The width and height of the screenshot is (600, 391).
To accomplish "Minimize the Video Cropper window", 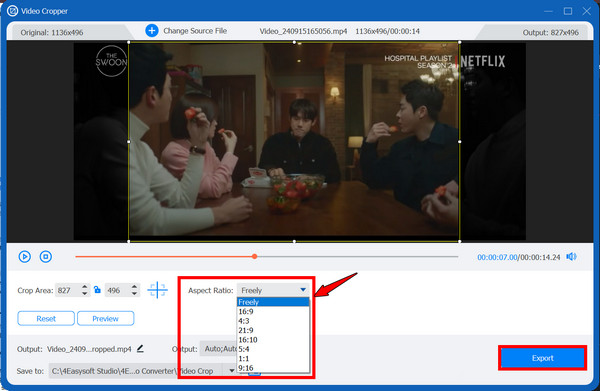I will [x=548, y=11].
